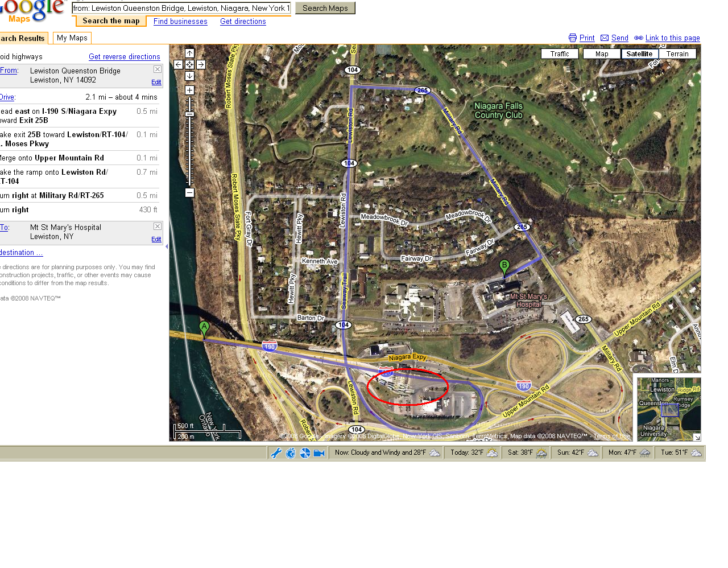Click Get reverse directions link
Image resolution: width=728 pixels, height=568 pixels.
tap(125, 57)
